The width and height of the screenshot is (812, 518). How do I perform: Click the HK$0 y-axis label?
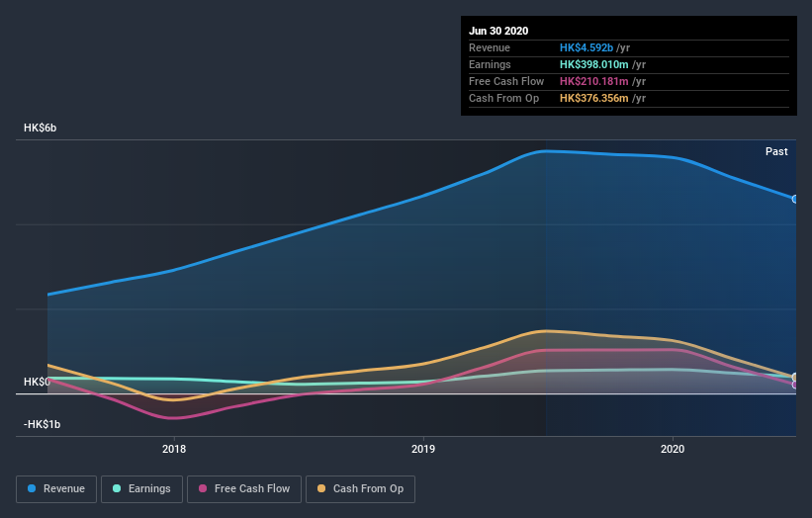[x=37, y=382]
